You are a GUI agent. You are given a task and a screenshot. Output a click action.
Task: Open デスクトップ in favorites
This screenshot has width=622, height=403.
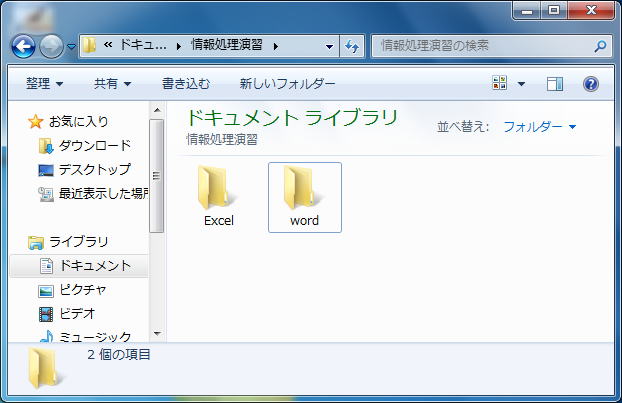pyautogui.click(x=94, y=170)
